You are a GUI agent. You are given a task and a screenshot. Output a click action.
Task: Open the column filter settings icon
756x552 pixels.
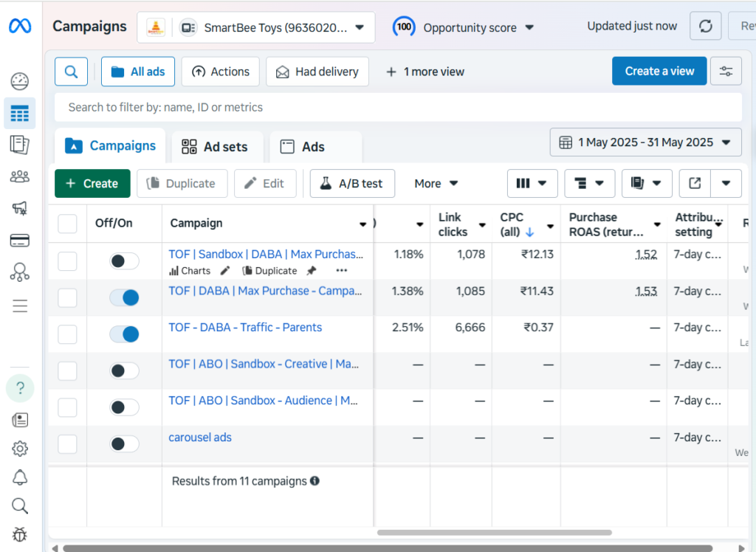726,72
